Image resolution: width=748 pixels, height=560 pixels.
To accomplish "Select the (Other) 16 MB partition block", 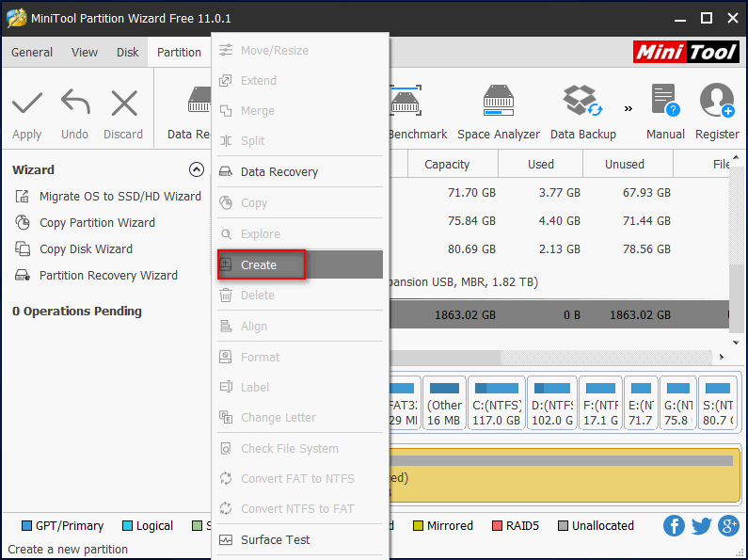I will pos(444,403).
